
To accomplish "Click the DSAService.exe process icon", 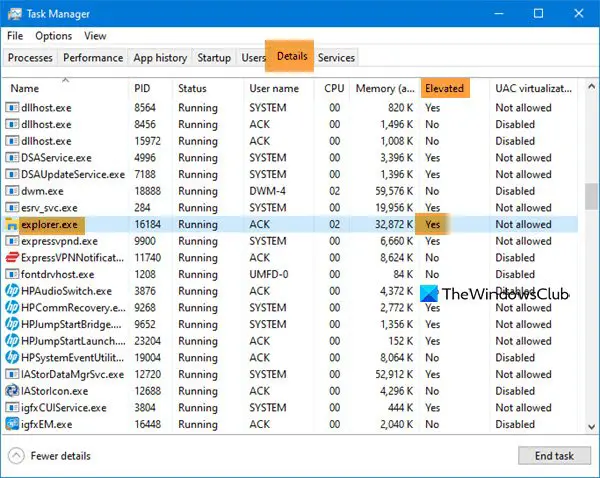I will click(x=12, y=158).
